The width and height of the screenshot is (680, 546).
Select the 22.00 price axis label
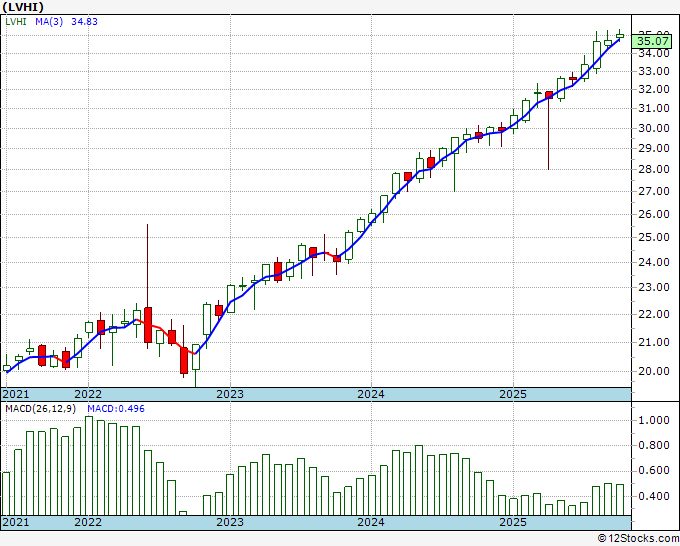[x=654, y=314]
